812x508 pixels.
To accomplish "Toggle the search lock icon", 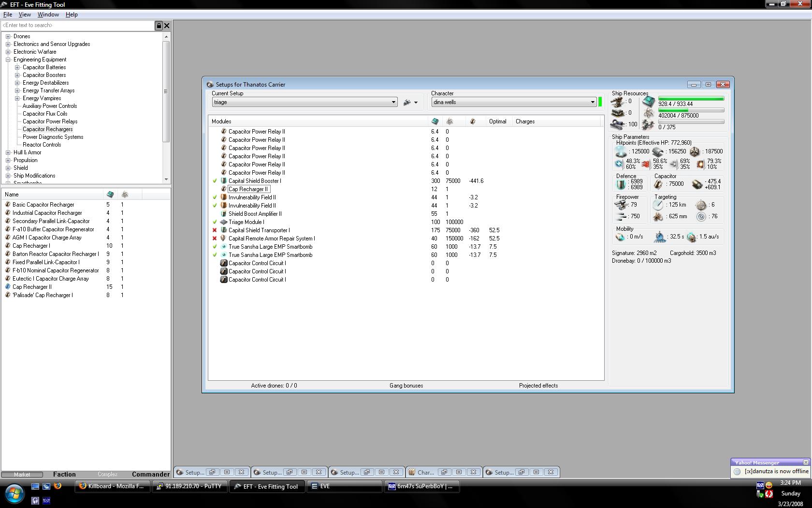I will point(159,26).
